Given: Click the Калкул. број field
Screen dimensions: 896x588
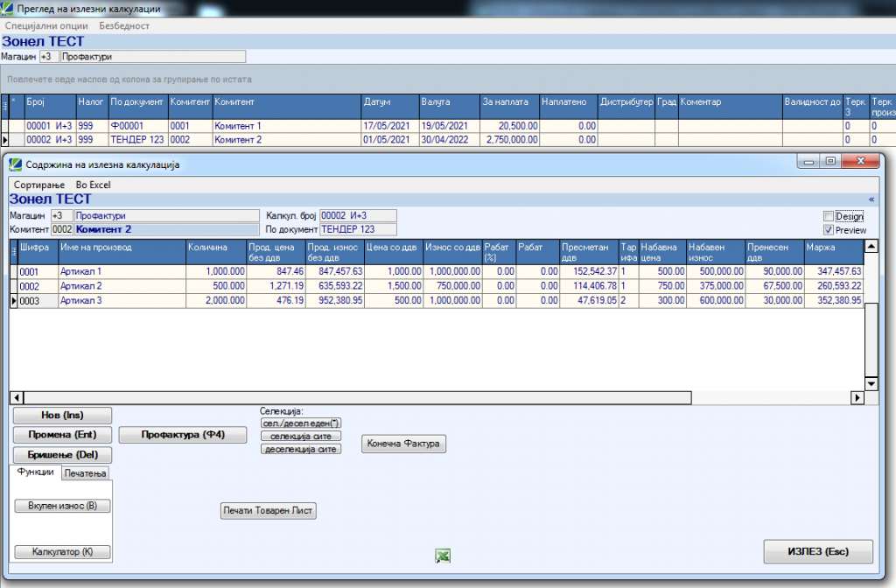Looking at the screenshot, I should [x=358, y=215].
